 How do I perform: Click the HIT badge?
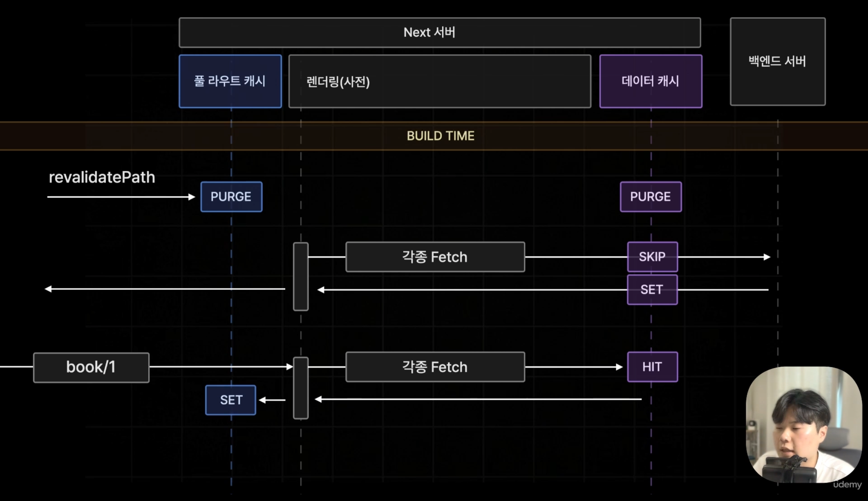(x=652, y=366)
